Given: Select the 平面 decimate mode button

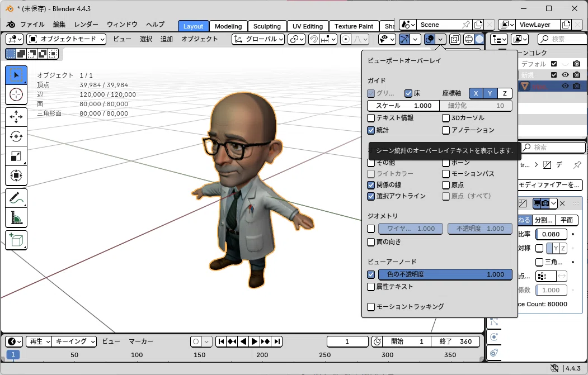Looking at the screenshot, I should [567, 220].
